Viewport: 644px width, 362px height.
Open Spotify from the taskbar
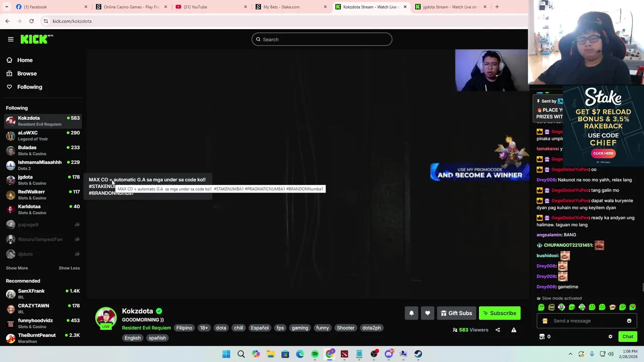coord(315,354)
